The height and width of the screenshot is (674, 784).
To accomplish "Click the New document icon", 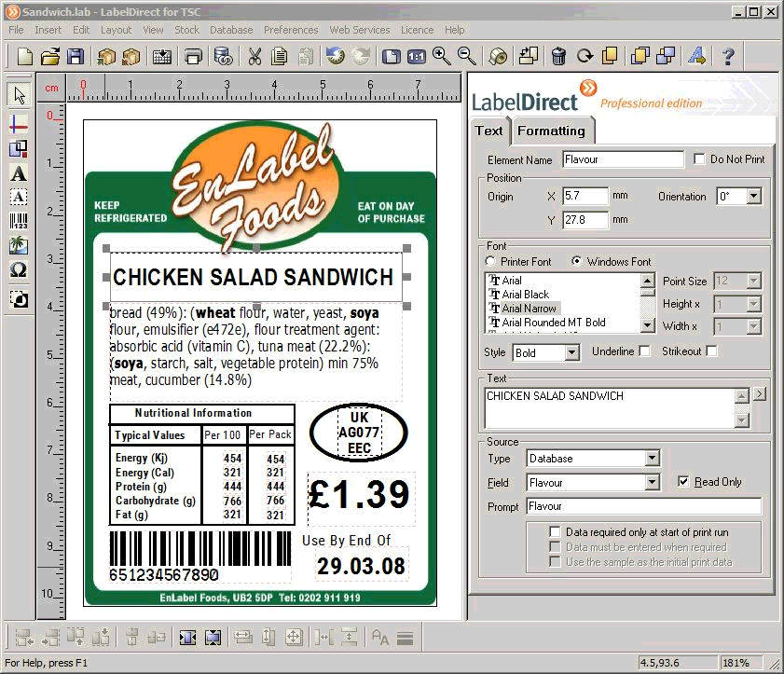I will tap(24, 56).
